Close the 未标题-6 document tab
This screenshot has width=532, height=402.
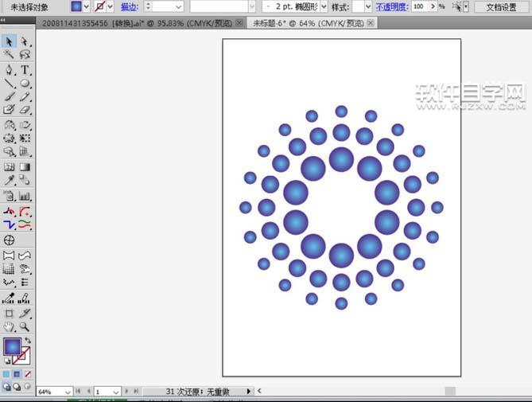tap(371, 23)
